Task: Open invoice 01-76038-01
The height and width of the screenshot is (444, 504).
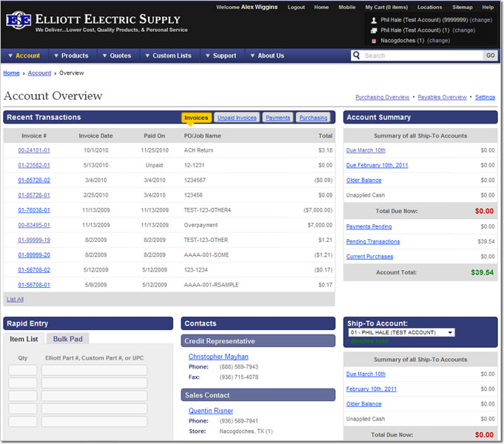Action: coord(34,210)
